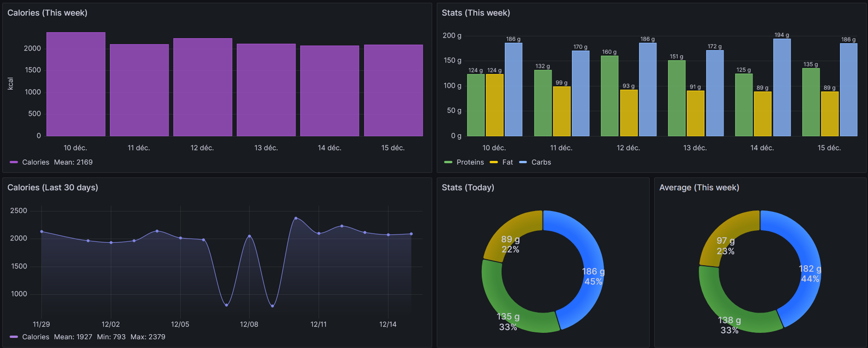Screen dimensions: 868x348
Task: Open the Stats (This week) panel title
Action: pyautogui.click(x=476, y=13)
